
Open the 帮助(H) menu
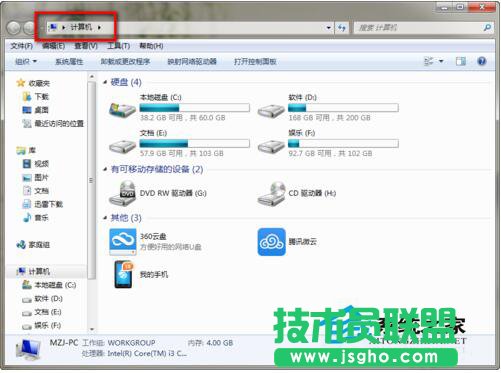click(x=151, y=46)
